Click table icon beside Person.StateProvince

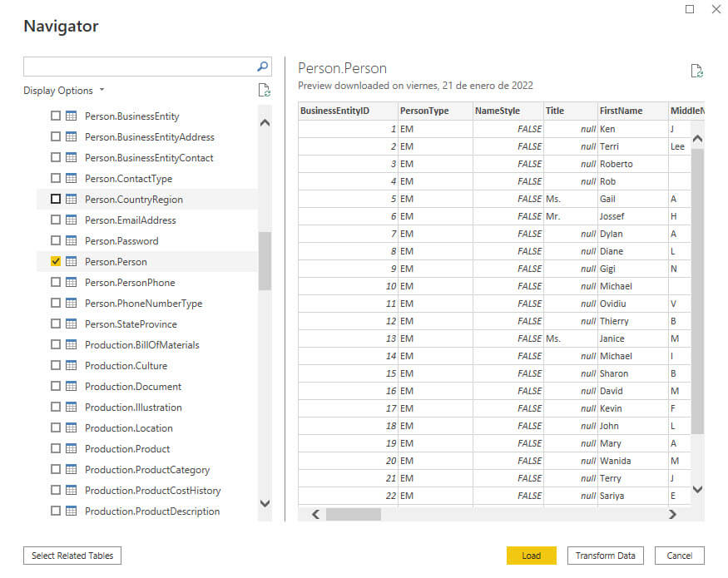point(72,324)
